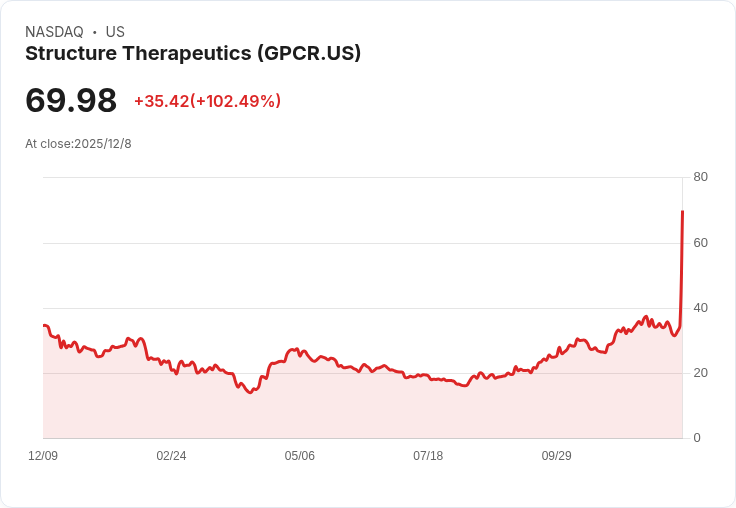This screenshot has width=736, height=508.
Task: Click the NASDAQ exchange label
Action: click(54, 32)
